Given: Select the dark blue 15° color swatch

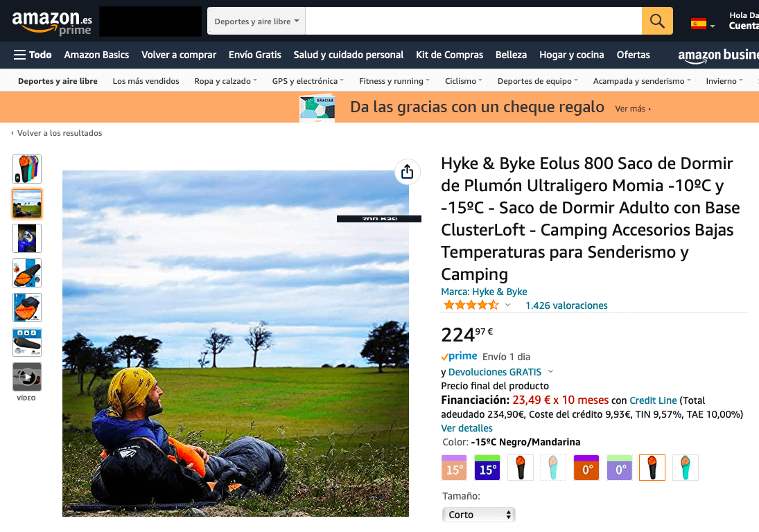Looking at the screenshot, I should (487, 468).
